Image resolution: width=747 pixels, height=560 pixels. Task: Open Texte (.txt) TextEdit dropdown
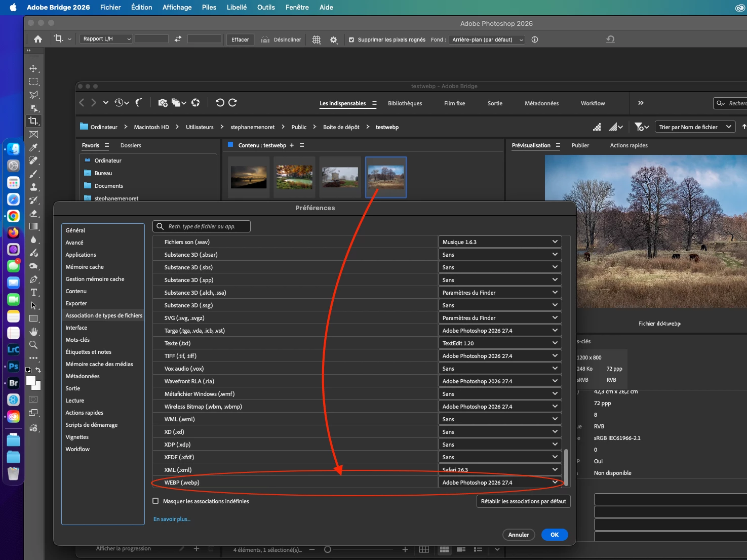pos(500,343)
